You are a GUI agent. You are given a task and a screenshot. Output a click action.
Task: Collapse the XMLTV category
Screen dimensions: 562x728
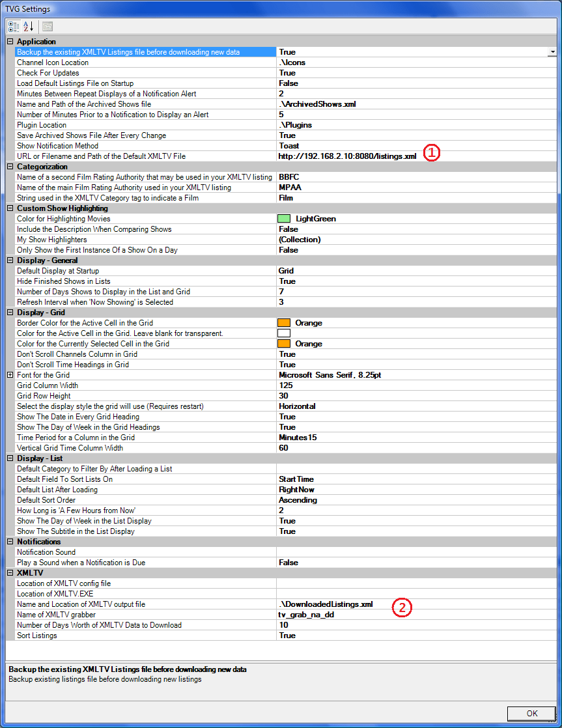click(8, 572)
